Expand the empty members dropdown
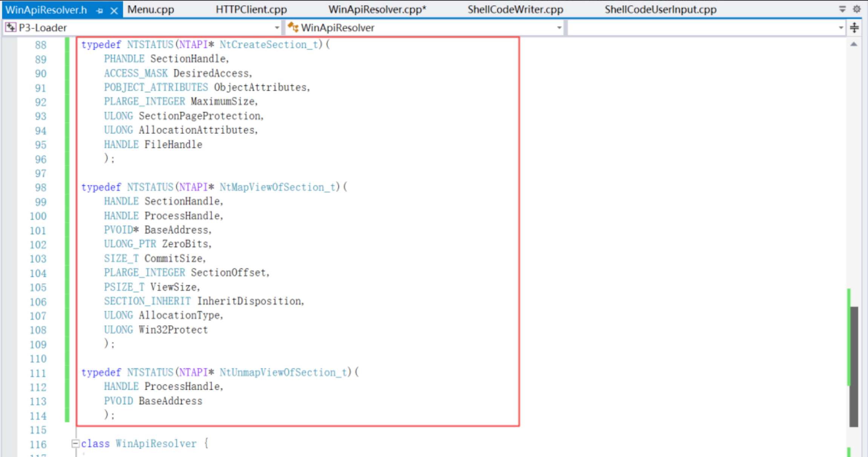Image resolution: width=868 pixels, height=457 pixels. click(840, 28)
